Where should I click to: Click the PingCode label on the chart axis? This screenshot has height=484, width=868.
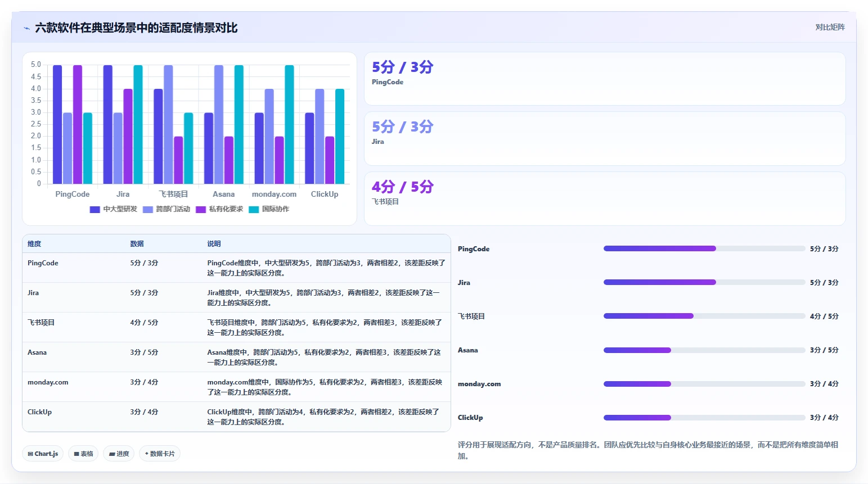pyautogui.click(x=73, y=194)
